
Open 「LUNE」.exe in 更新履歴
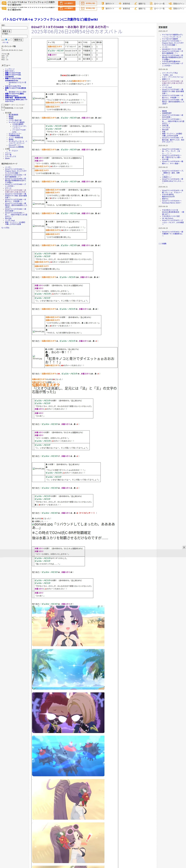point(167,75)
